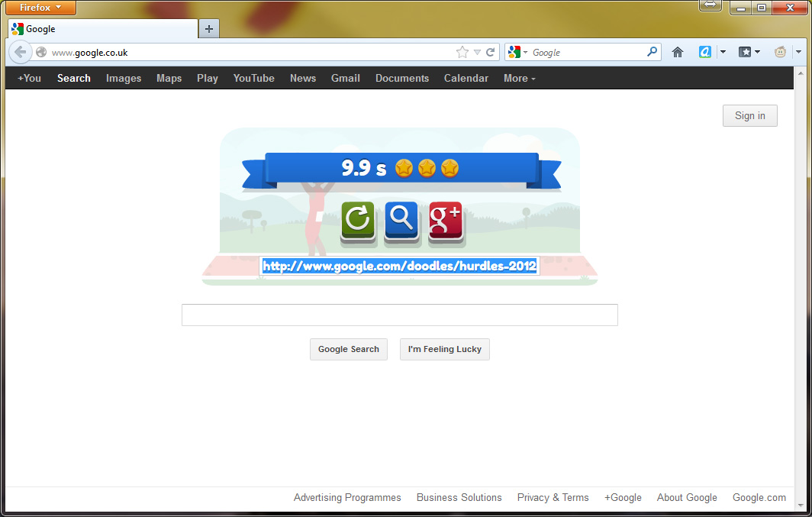The image size is (812, 517).
Task: Click the Google favicon on the tab
Action: click(17, 29)
